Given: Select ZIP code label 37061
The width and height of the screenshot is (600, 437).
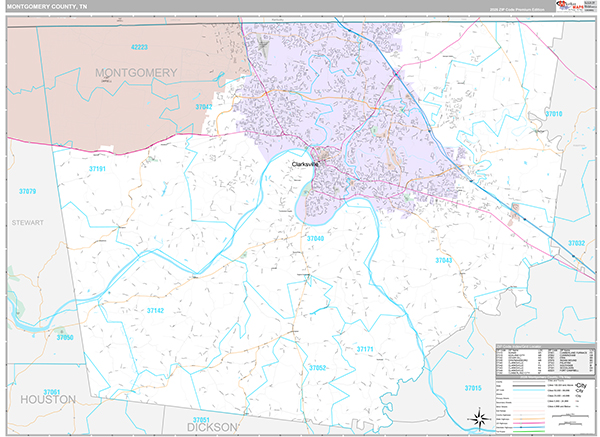Looking at the screenshot, I should 52,392.
